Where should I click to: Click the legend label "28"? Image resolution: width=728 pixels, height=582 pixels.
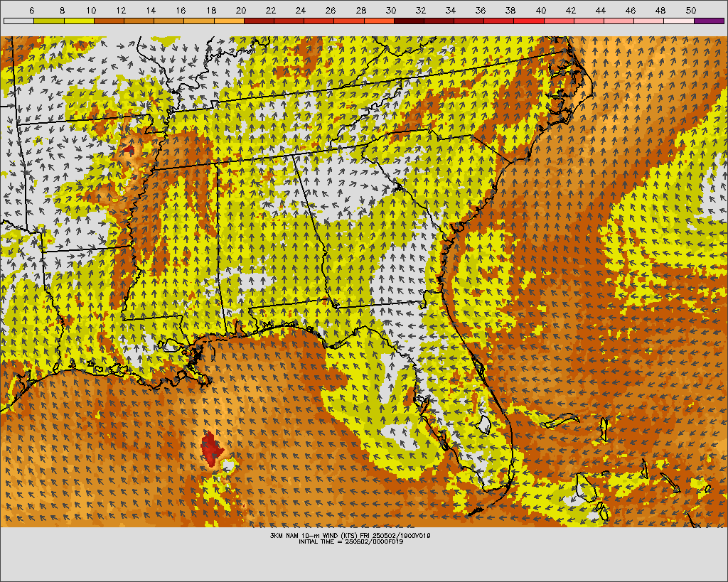[360, 10]
